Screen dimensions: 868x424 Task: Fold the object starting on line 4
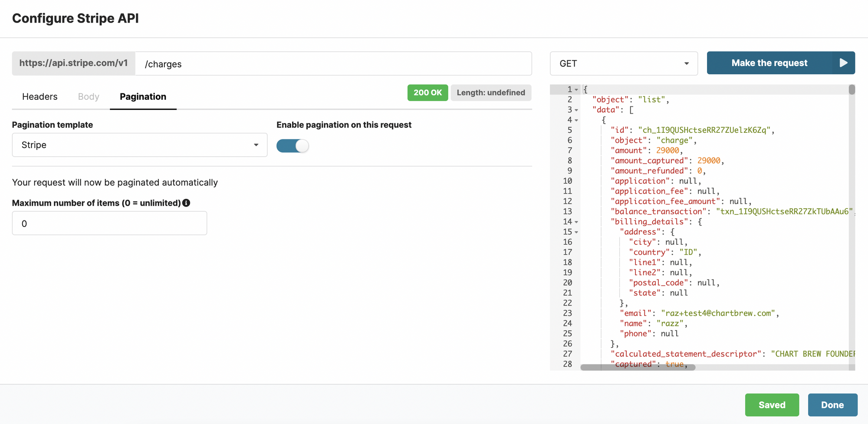[x=576, y=120]
